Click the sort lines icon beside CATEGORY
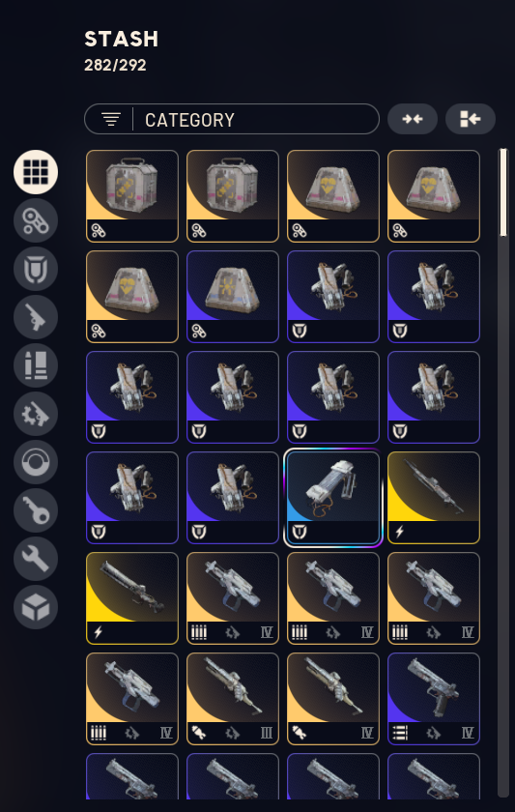This screenshot has width=515, height=812. coord(111,120)
